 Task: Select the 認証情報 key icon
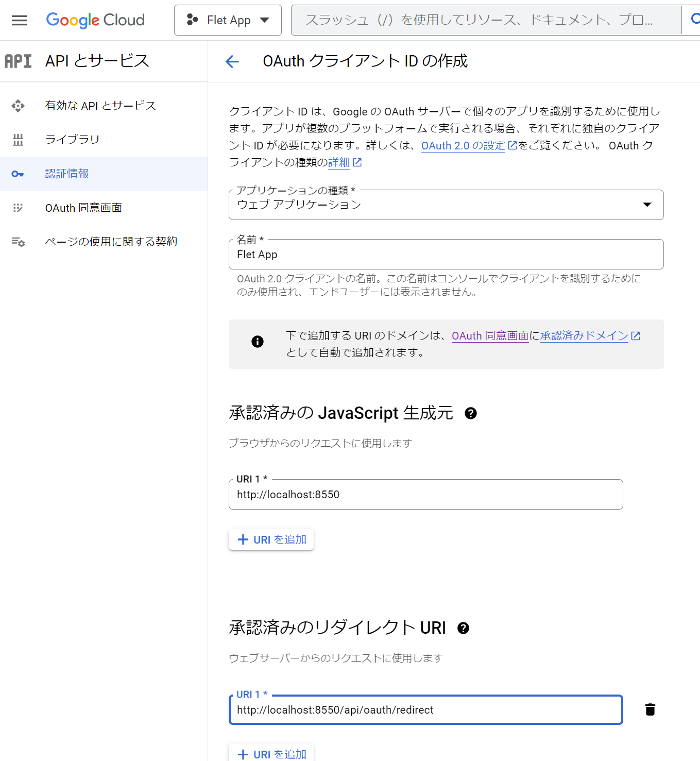click(18, 174)
